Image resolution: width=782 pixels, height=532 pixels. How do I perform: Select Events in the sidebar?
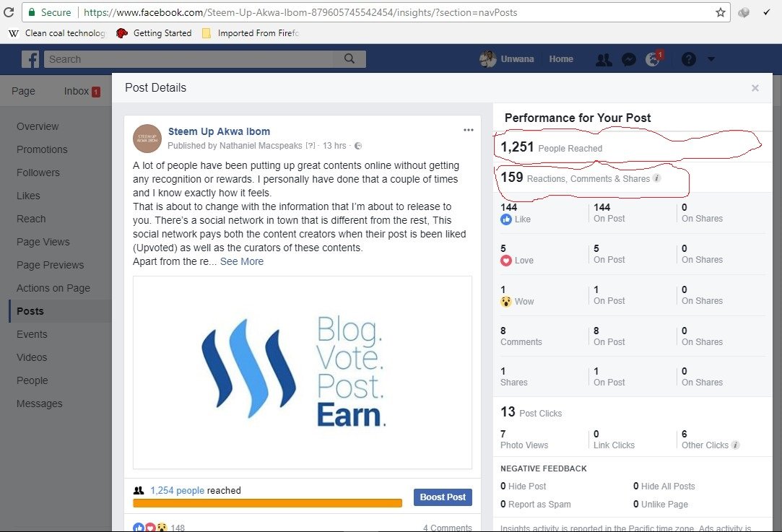pos(32,334)
